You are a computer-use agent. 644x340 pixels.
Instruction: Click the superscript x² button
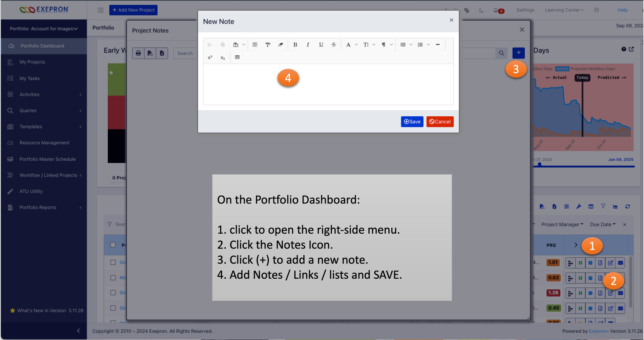click(x=210, y=58)
